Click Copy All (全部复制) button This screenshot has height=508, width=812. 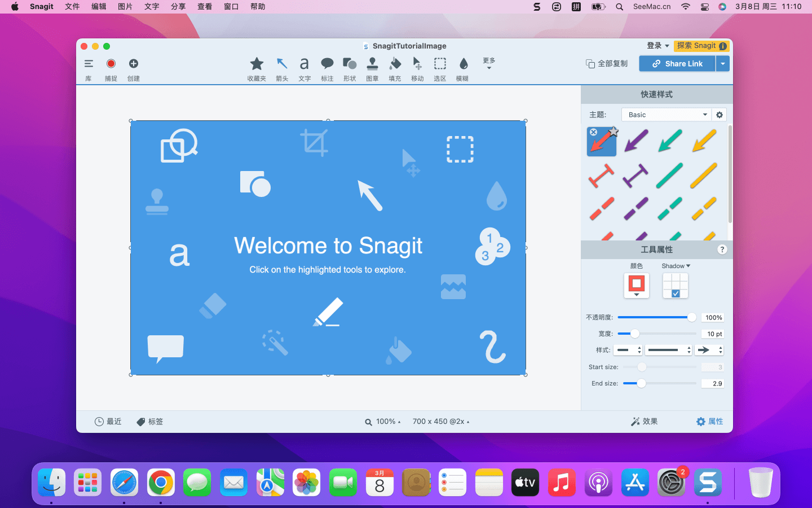(x=607, y=64)
